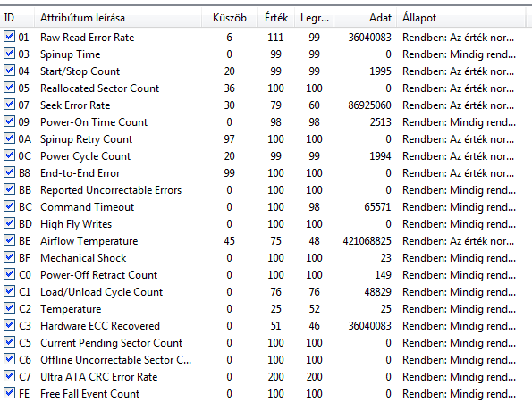Select Power-On Time Count attribute name
Viewport: 532px width, 402px height.
pyautogui.click(x=94, y=122)
